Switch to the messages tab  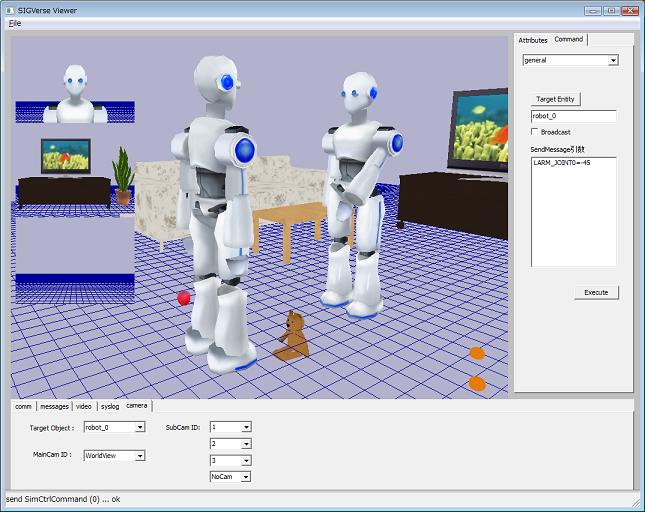(54, 406)
